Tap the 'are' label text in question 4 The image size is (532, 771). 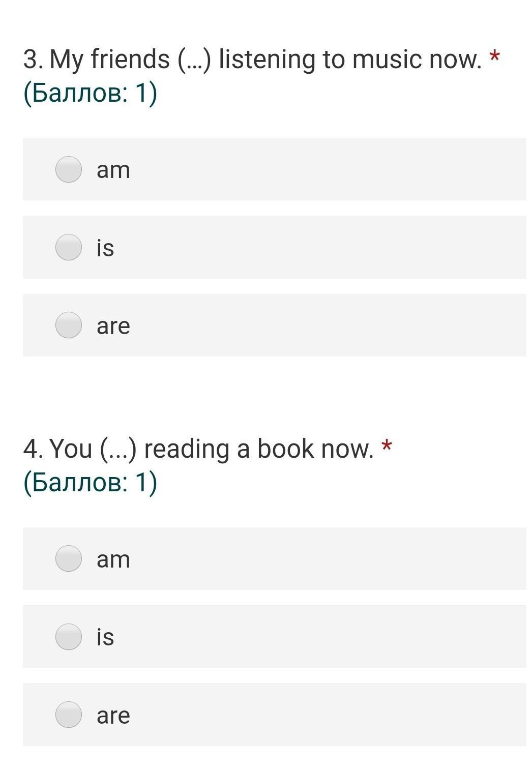113,716
